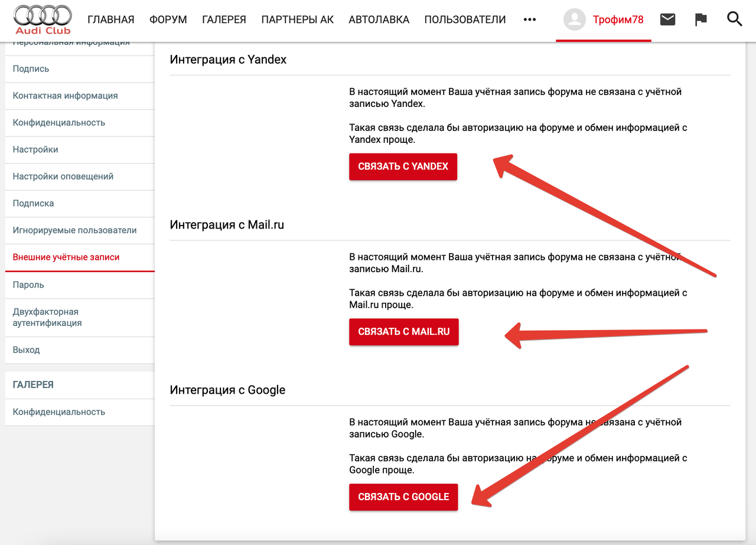Select Внешние учётные записи sidebar item
This screenshot has height=545, width=756.
tap(80, 257)
